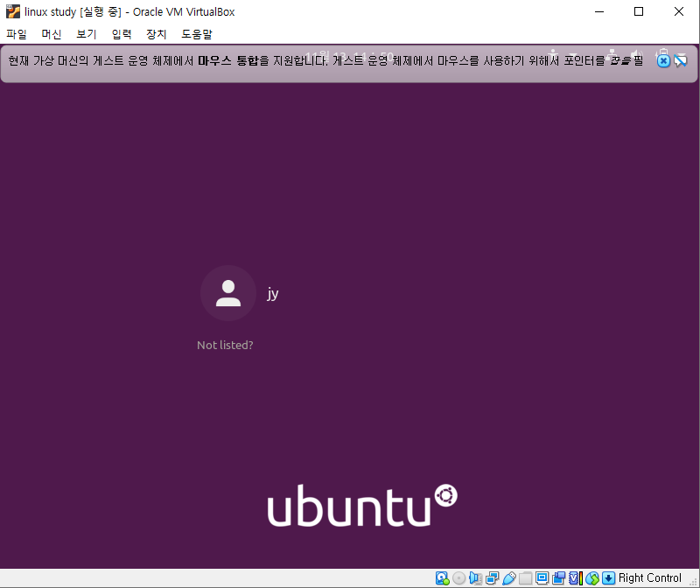700x588 pixels.
Task: Click the audio status icon
Action: (475, 578)
